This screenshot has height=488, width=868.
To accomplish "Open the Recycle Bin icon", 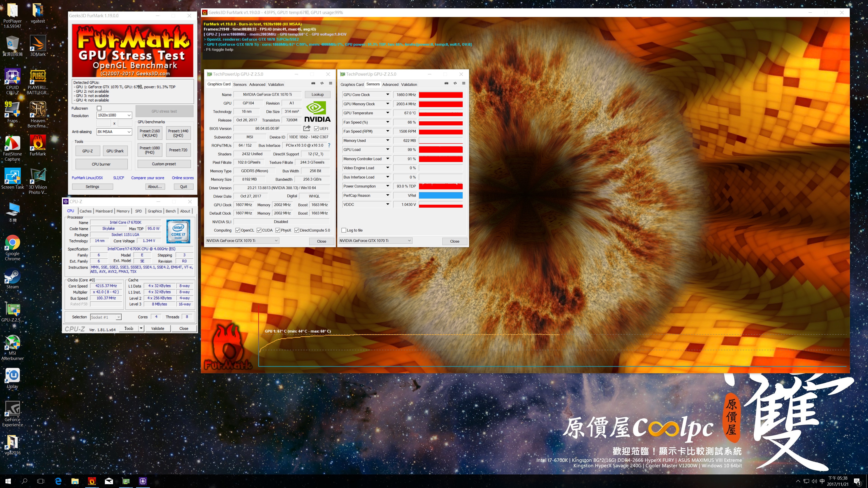I will point(12,46).
